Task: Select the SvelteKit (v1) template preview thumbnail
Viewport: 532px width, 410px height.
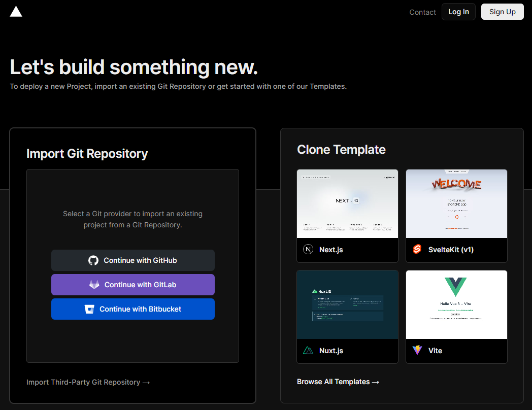Action: coord(456,204)
